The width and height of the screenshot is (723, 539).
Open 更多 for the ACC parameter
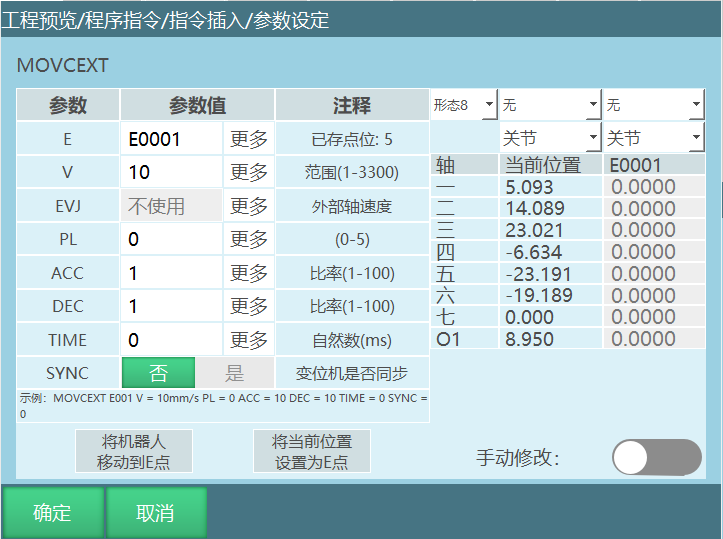click(248, 273)
